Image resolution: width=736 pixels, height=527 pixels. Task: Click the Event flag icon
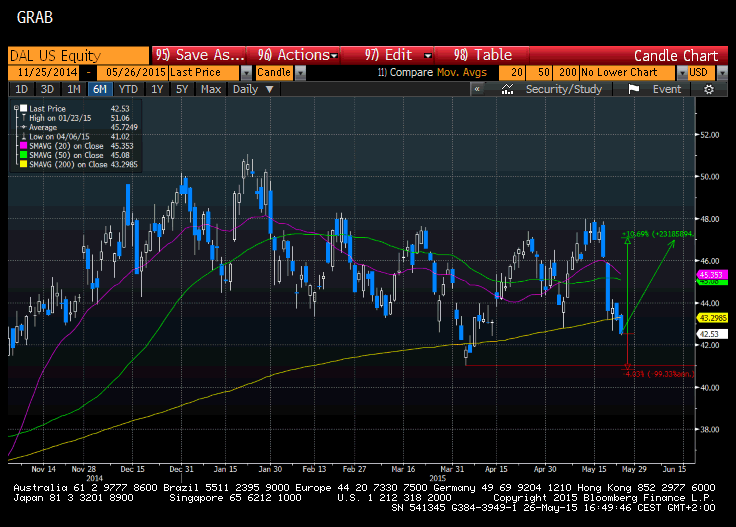pos(634,89)
